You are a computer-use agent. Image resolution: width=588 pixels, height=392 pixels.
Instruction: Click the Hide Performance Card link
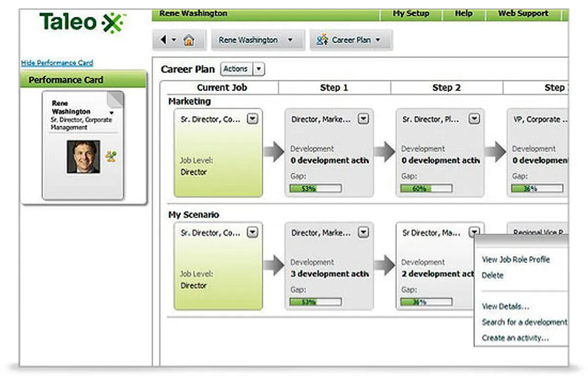pyautogui.click(x=57, y=63)
